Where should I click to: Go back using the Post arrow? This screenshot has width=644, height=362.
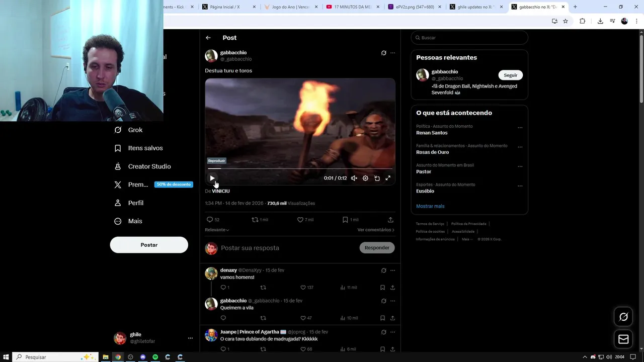208,38
